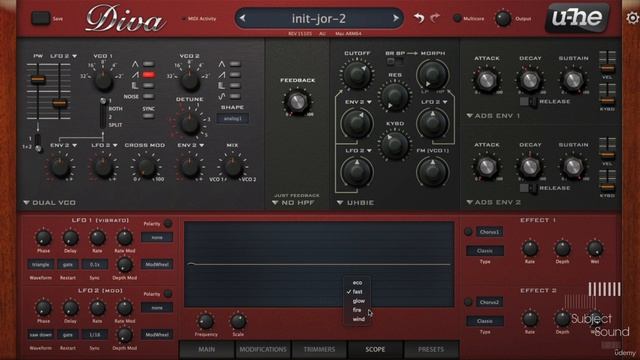Click the scope waveform display
640x360 pixels.
(x=319, y=264)
